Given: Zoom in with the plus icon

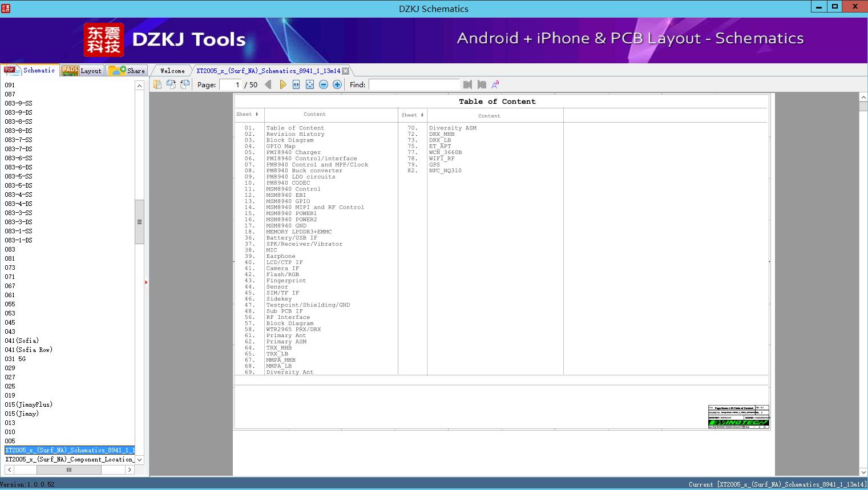Looking at the screenshot, I should pos(337,84).
